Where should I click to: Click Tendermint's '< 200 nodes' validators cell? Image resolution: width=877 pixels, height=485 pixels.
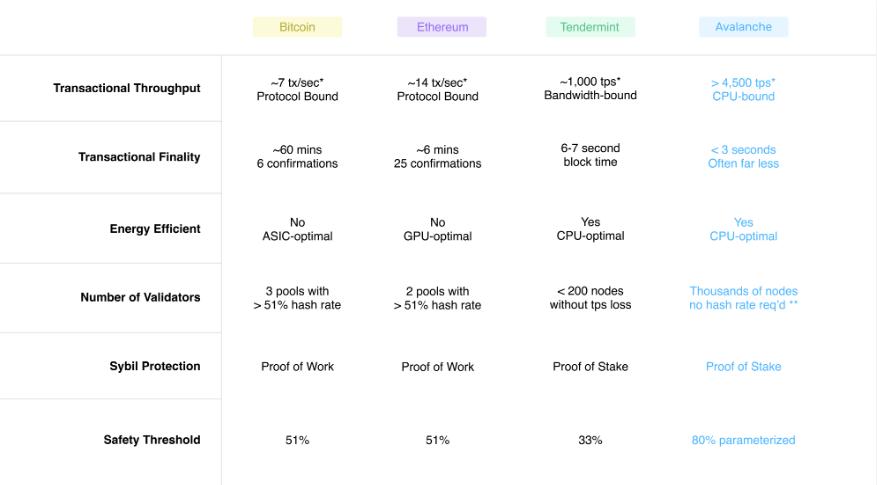590,298
